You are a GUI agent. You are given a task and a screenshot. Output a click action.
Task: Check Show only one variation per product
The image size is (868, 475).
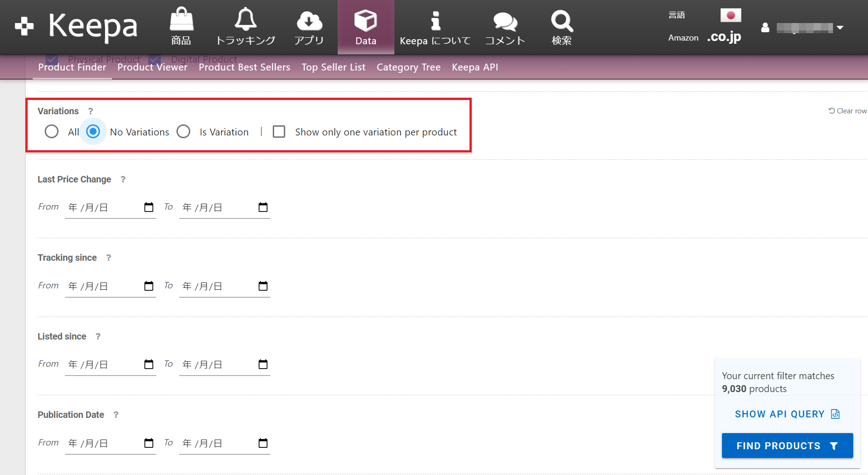(279, 132)
